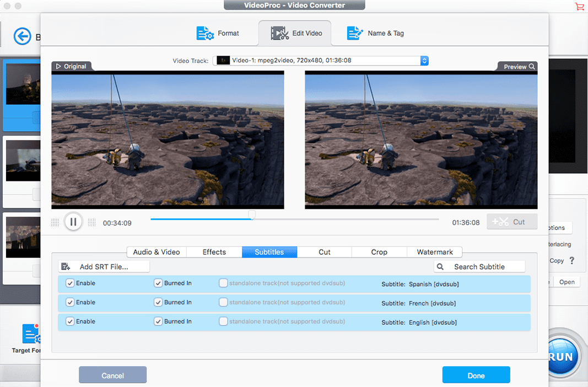This screenshot has height=387, width=588.
Task: Click the Search Subtitle magnifier icon
Action: pos(440,267)
